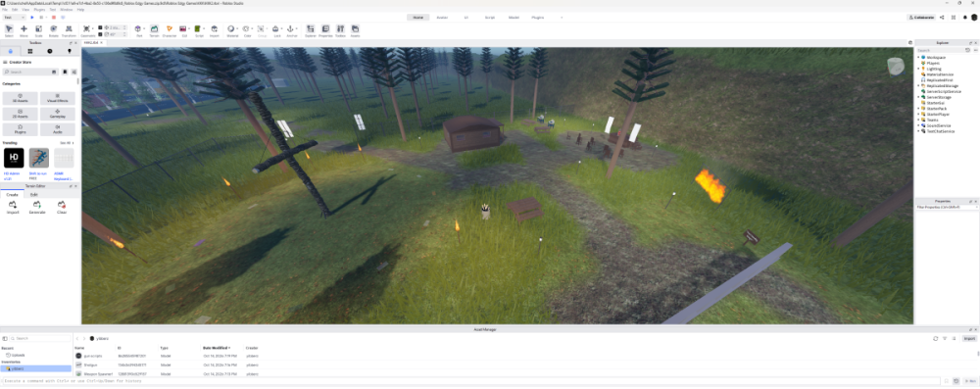980x389 pixels.
Task: Open the Terrain editor tool
Action: pyautogui.click(x=154, y=30)
